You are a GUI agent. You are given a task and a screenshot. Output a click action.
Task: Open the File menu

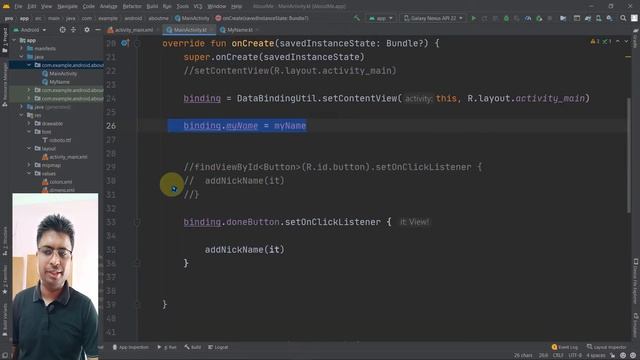point(18,6)
